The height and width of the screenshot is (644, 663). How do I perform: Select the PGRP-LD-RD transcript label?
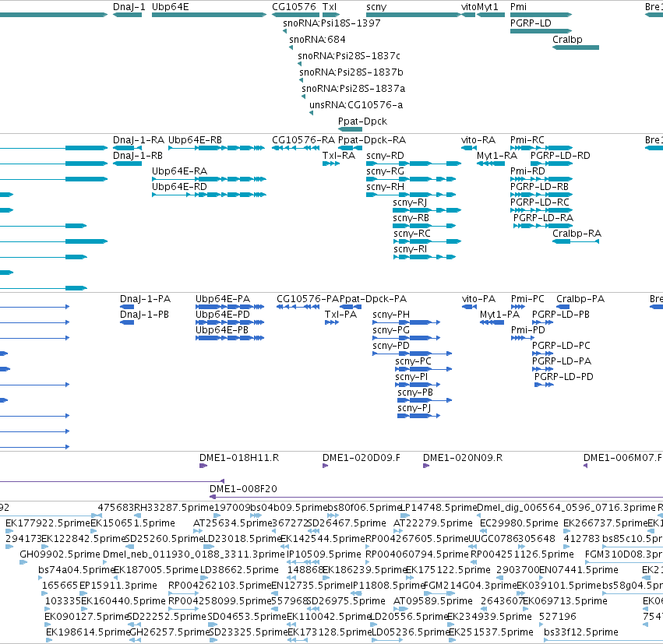pos(560,156)
